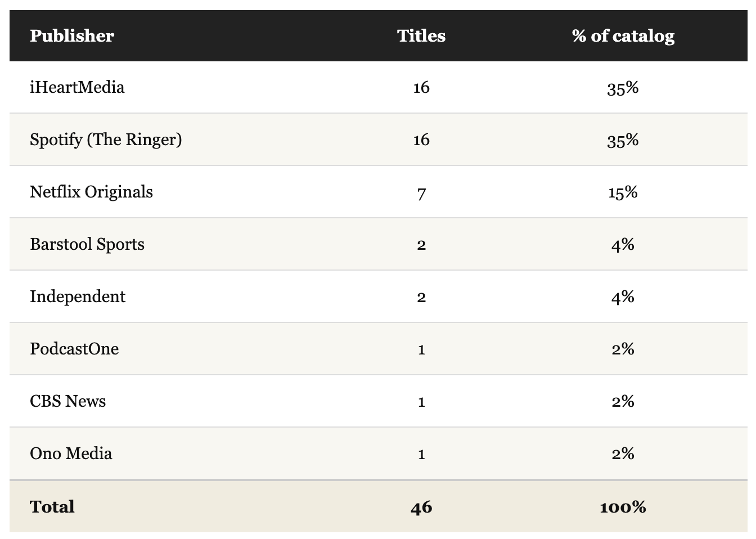Click the Ono Media 2% catalog value
This screenshot has height=539, width=756.
(623, 454)
